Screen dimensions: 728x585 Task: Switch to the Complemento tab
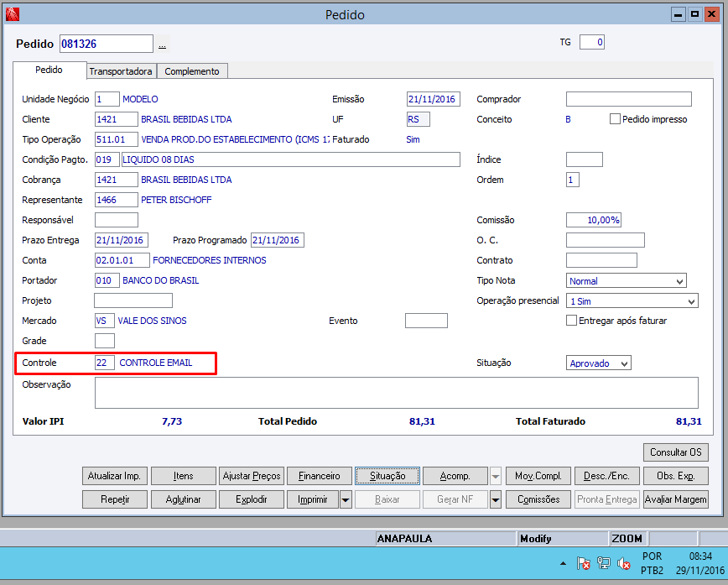pyautogui.click(x=192, y=71)
